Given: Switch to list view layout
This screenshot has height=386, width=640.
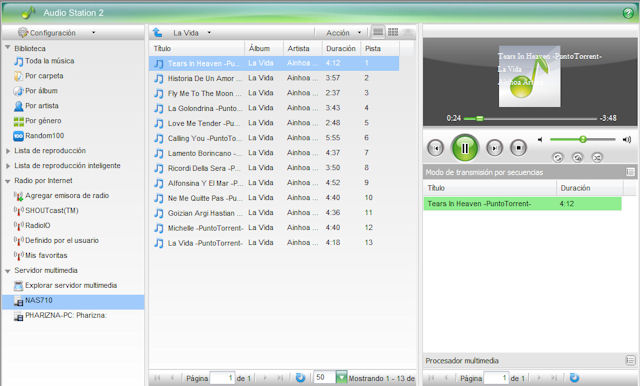Looking at the screenshot, I should [x=378, y=32].
